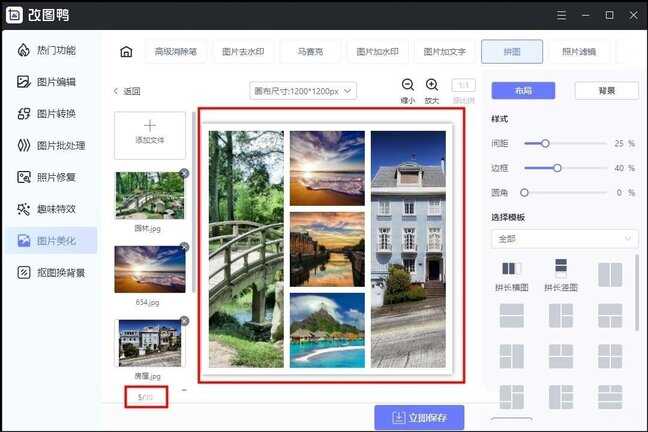
Task: Choose the first three-row layout template
Action: [610, 397]
